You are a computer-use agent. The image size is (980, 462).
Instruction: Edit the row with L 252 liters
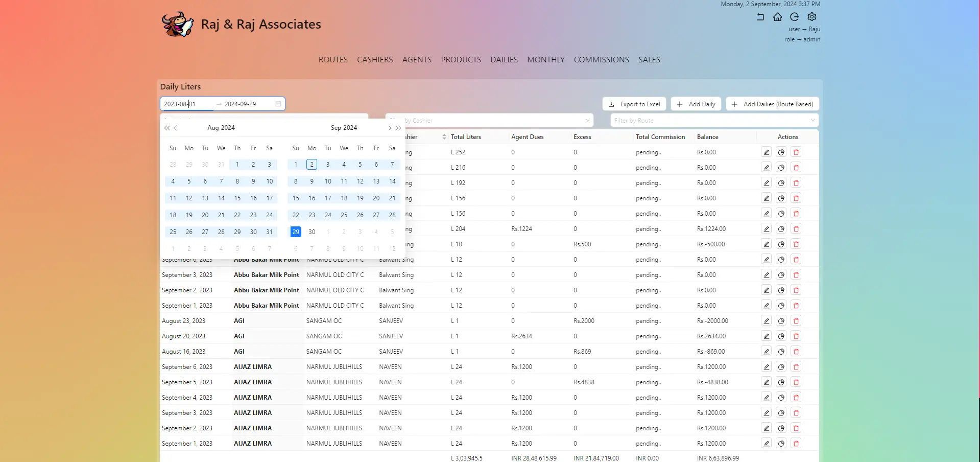pyautogui.click(x=767, y=152)
